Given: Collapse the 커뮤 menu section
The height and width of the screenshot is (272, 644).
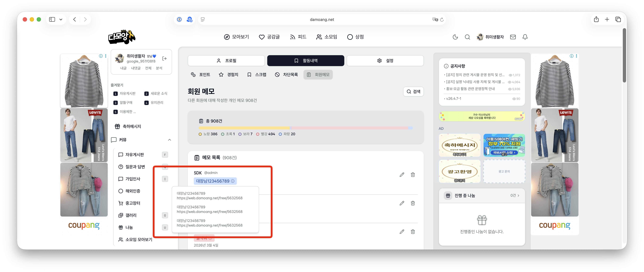Looking at the screenshot, I should tap(170, 140).
